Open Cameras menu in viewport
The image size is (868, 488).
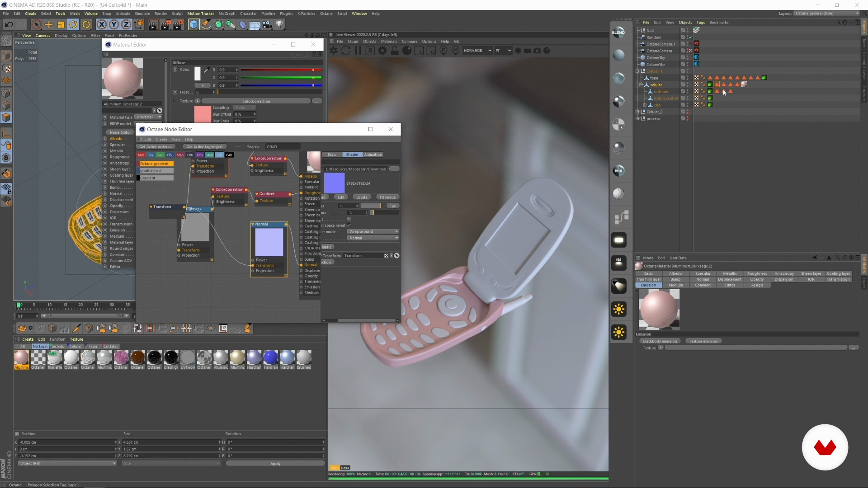coord(43,35)
